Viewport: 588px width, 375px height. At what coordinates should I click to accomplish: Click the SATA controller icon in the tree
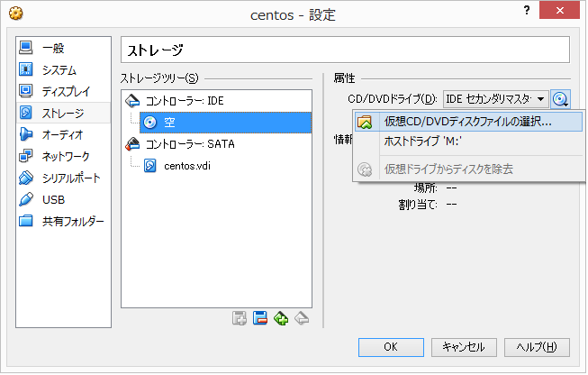pyautogui.click(x=132, y=143)
